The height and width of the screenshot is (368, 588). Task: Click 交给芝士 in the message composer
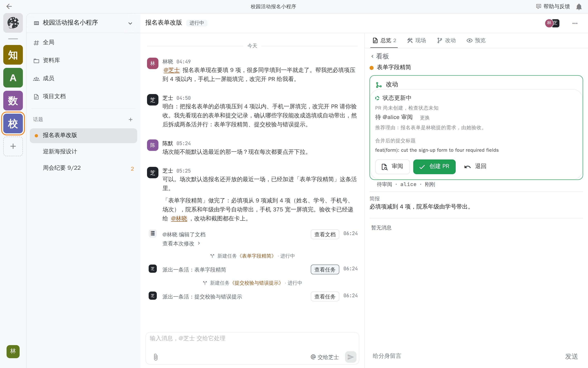pyautogui.click(x=325, y=357)
